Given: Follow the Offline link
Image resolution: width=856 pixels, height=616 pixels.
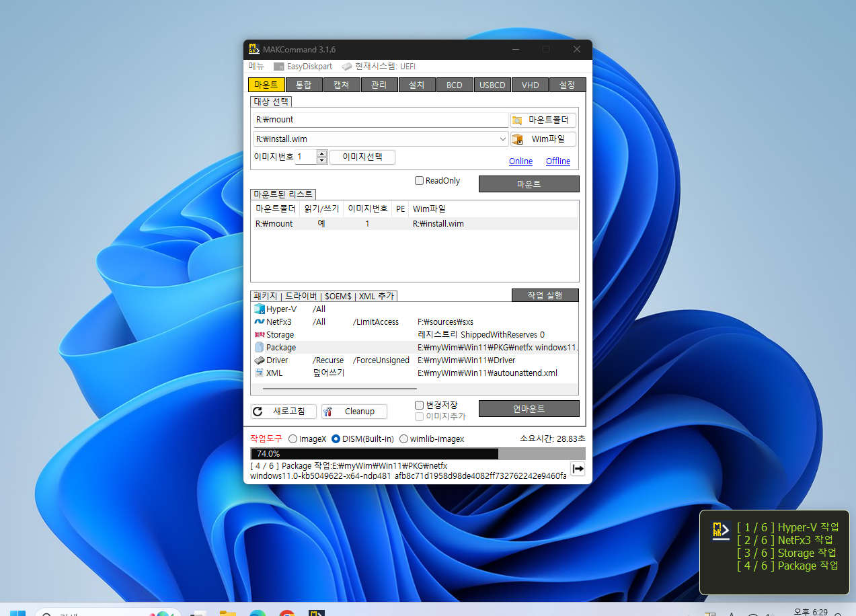Looking at the screenshot, I should pyautogui.click(x=558, y=161).
